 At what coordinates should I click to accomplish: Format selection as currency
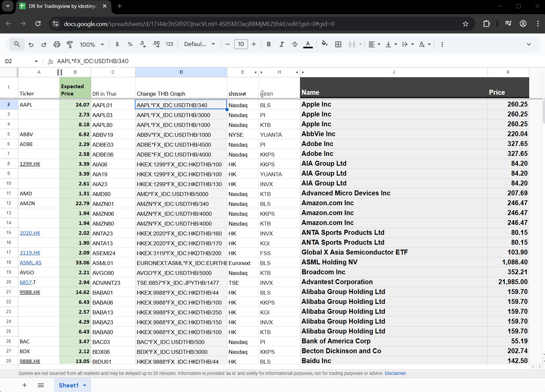click(117, 44)
